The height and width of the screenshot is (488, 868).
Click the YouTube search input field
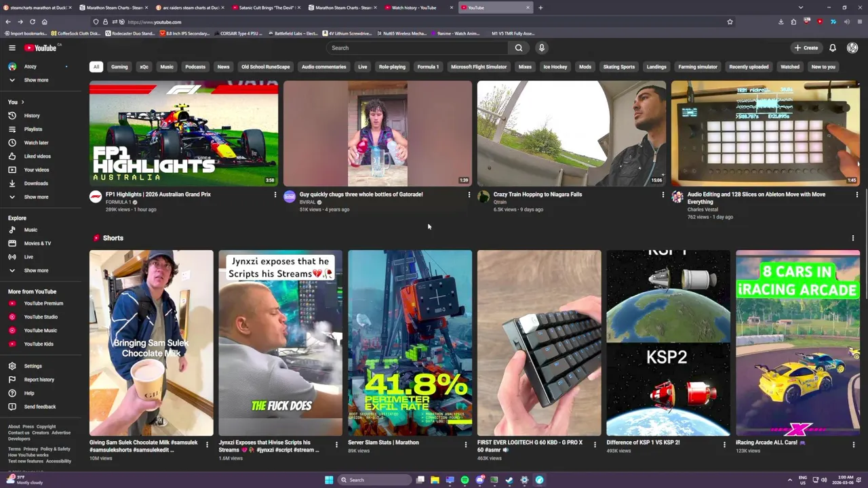[x=417, y=47]
